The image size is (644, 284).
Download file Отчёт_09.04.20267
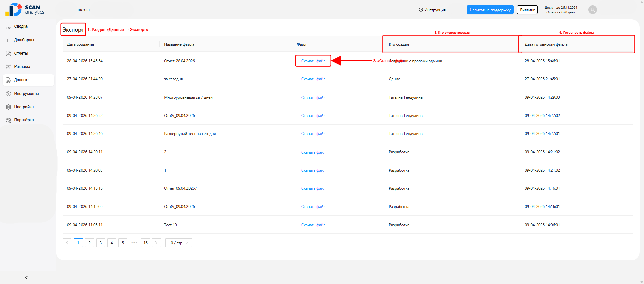(x=313, y=188)
